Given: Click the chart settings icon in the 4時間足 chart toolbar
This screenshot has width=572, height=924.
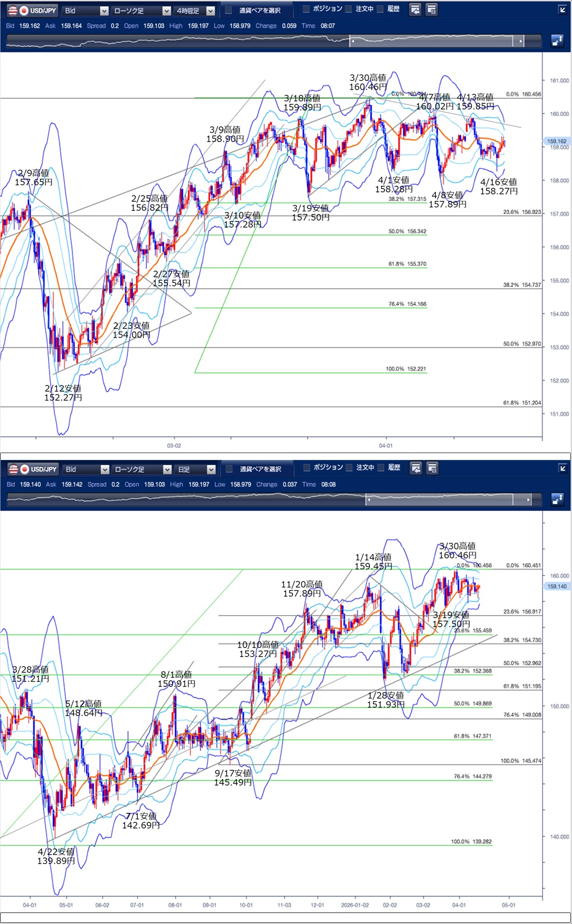Looking at the screenshot, I should (x=415, y=9).
